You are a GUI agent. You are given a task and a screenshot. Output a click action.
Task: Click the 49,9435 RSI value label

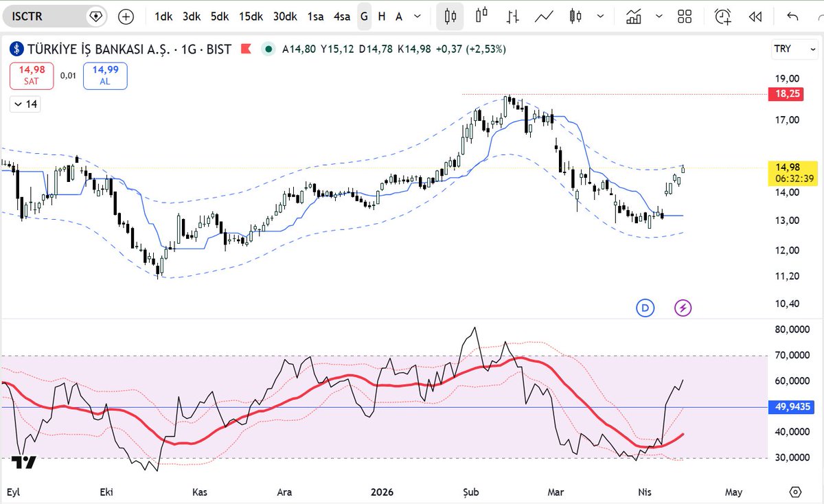point(793,407)
